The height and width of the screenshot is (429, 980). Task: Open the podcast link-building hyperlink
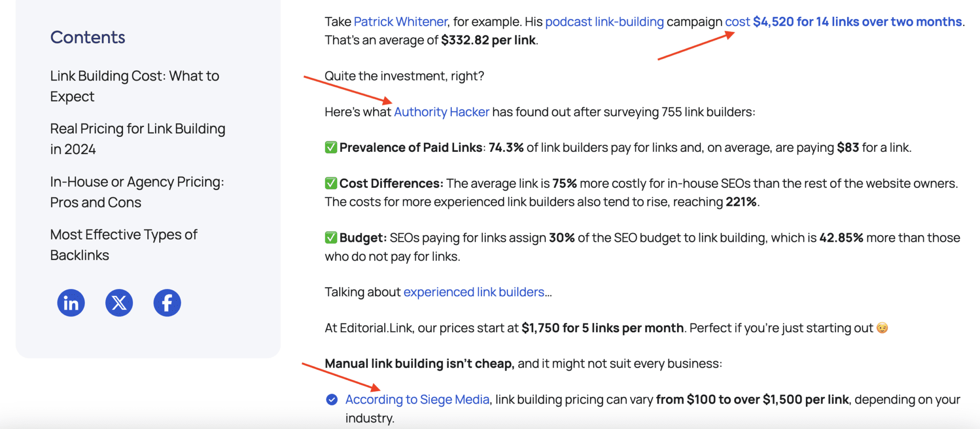coord(605,22)
